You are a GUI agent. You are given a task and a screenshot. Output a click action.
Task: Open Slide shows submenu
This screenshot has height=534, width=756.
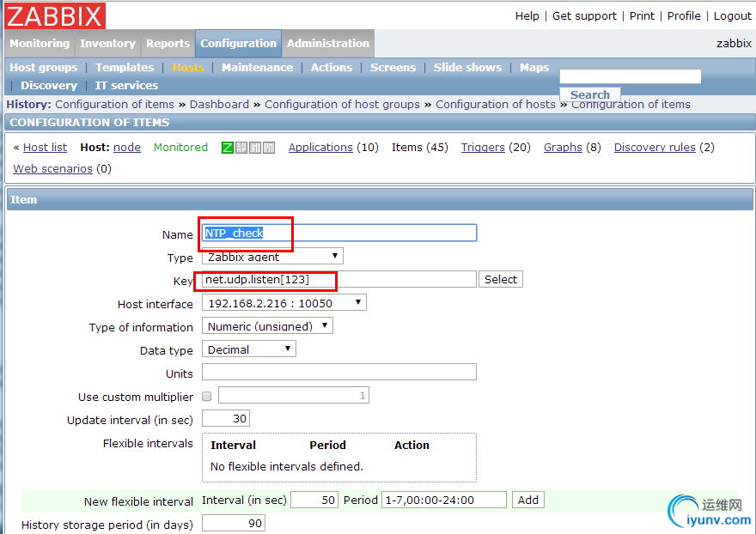(467, 68)
